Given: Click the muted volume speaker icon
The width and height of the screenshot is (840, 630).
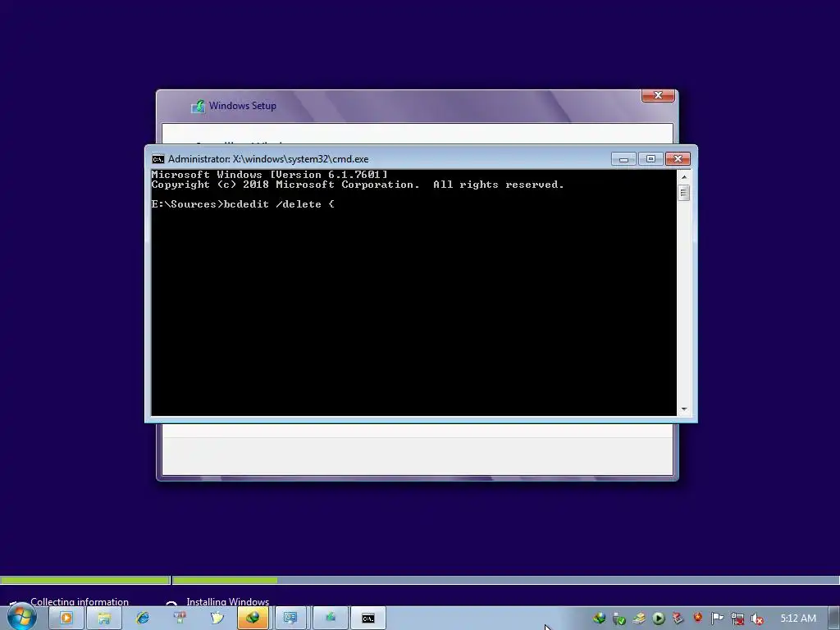Looking at the screenshot, I should pyautogui.click(x=757, y=619).
